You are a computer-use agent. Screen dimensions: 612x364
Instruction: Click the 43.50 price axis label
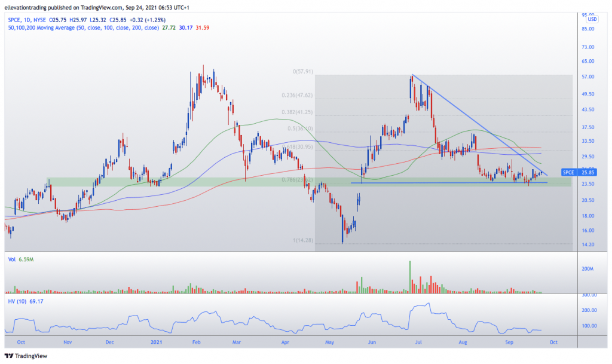pyautogui.click(x=588, y=109)
